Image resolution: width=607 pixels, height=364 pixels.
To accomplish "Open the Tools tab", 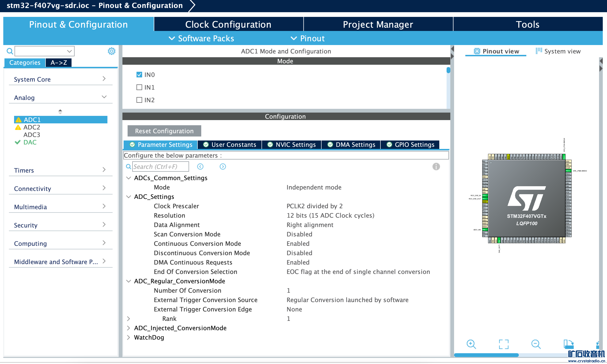I will 528,24.
